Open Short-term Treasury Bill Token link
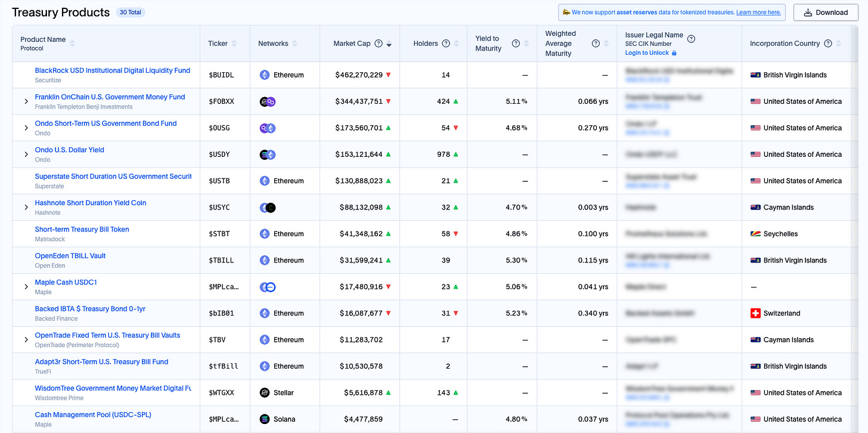This screenshot has width=868, height=433. click(82, 230)
